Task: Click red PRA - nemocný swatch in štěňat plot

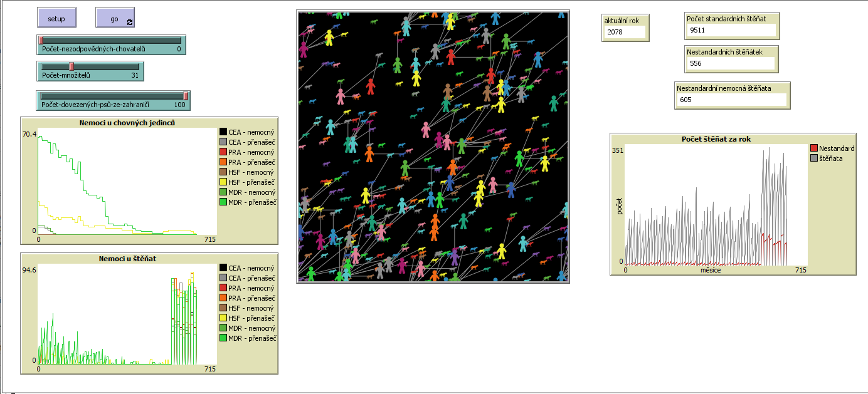Action: (x=223, y=288)
